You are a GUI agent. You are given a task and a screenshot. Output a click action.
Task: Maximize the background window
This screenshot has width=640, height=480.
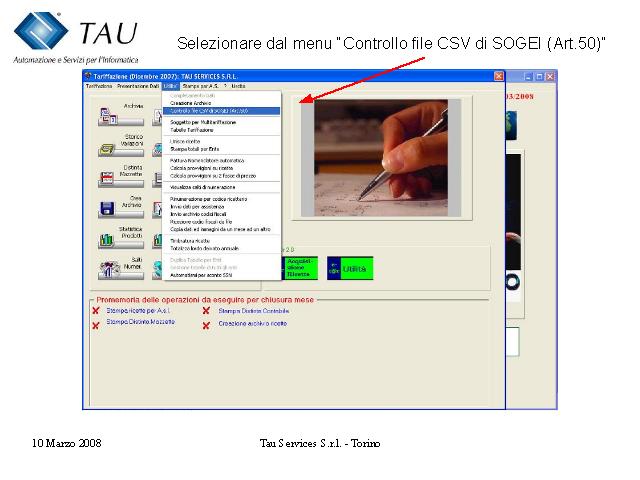coord(539,76)
